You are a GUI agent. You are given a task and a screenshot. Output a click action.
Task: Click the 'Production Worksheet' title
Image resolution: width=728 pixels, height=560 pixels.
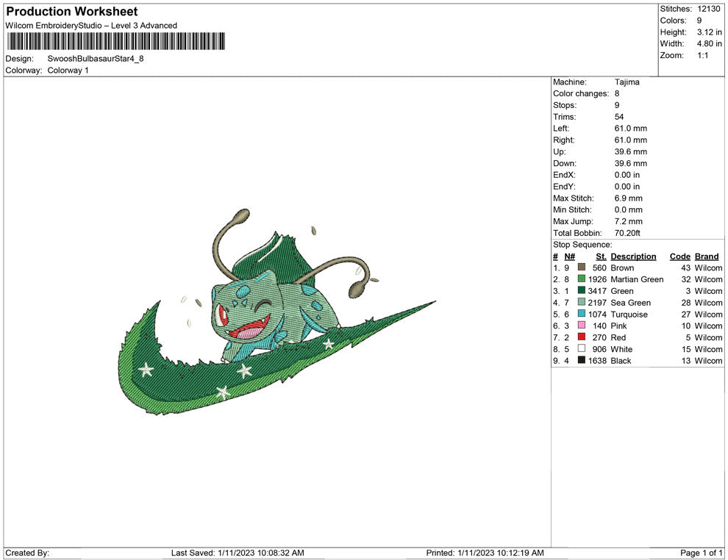point(72,12)
